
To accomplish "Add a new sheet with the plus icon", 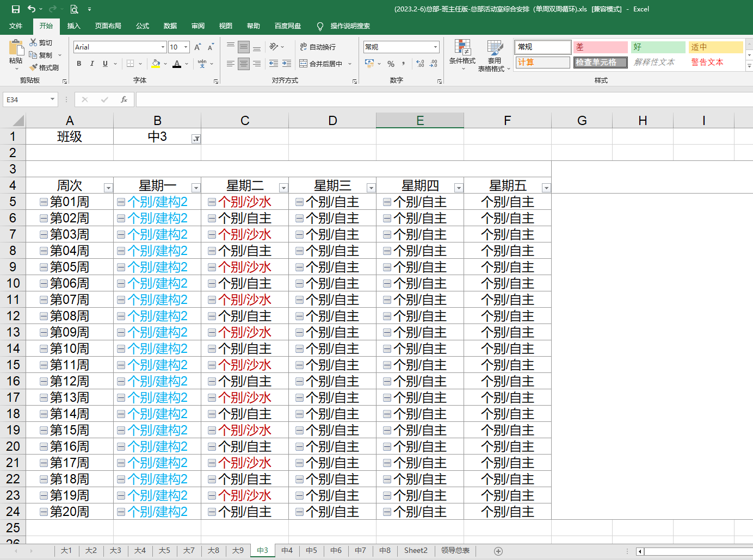I will (498, 551).
